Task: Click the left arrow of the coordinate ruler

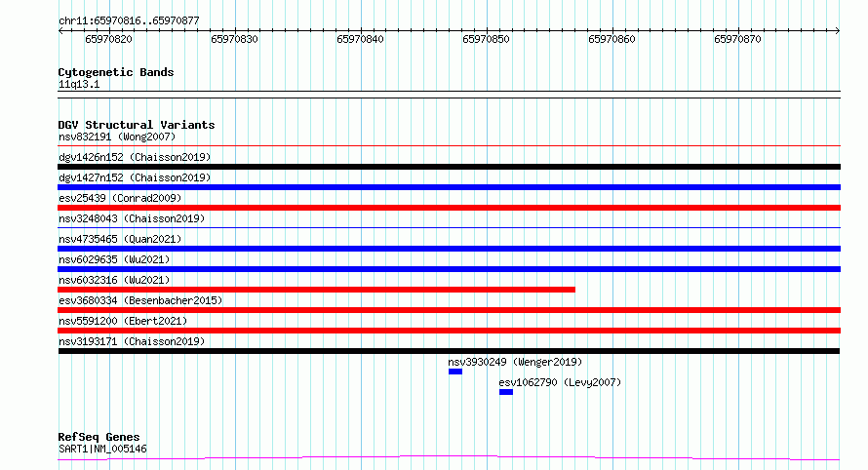Action: click(x=60, y=31)
